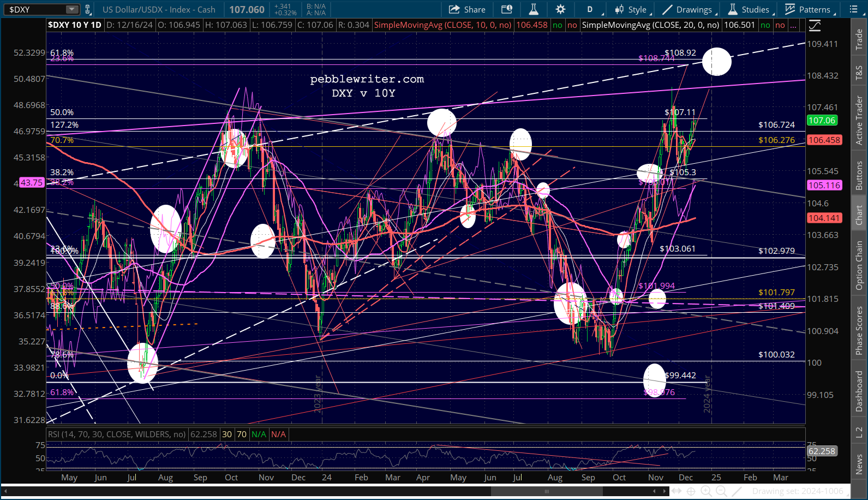This screenshot has width=868, height=500.
Task: Open chart settings gear icon
Action: coord(560,9)
